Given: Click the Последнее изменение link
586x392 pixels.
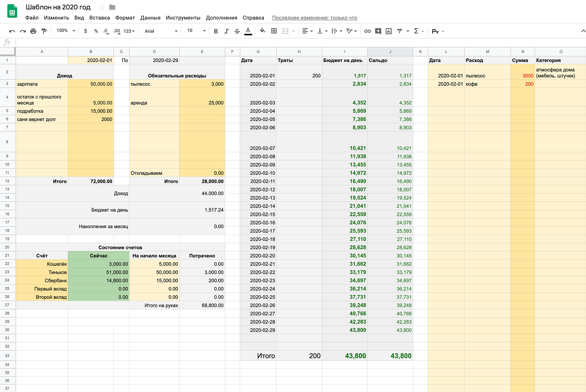Looking at the screenshot, I should click(x=315, y=18).
